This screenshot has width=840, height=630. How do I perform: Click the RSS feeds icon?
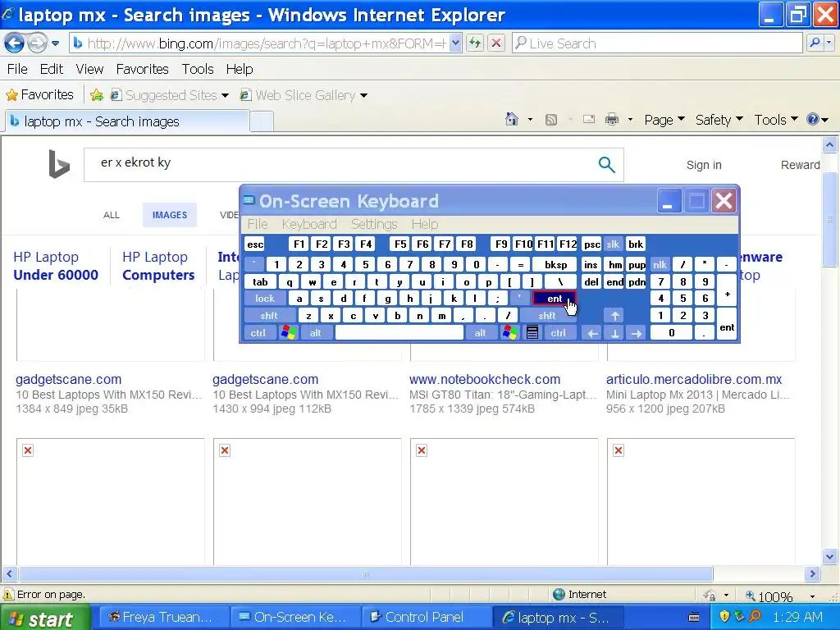click(x=550, y=120)
